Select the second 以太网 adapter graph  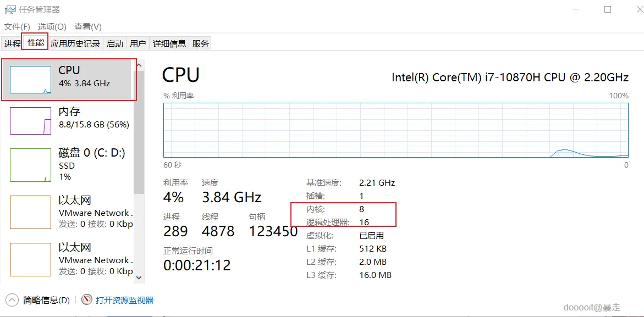[x=30, y=259]
